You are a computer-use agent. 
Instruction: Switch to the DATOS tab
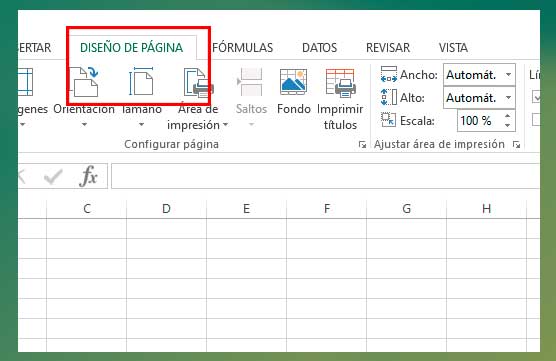(x=319, y=48)
